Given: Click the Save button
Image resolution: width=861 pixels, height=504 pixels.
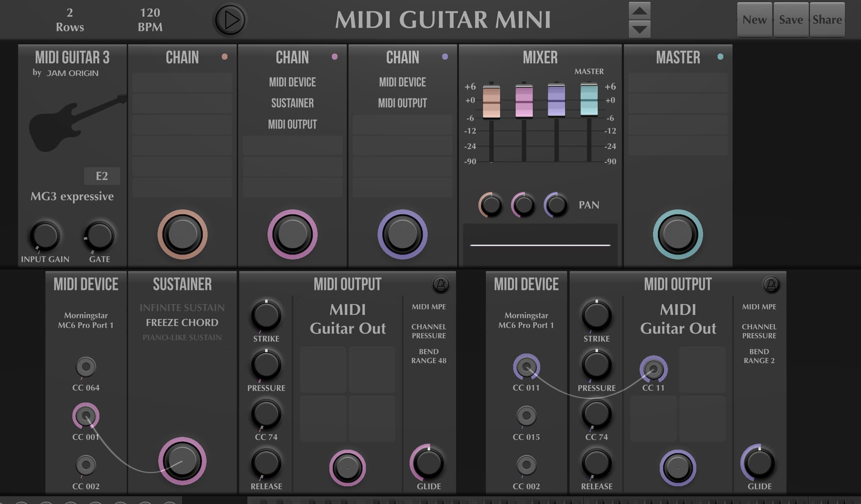Looking at the screenshot, I should tap(791, 20).
